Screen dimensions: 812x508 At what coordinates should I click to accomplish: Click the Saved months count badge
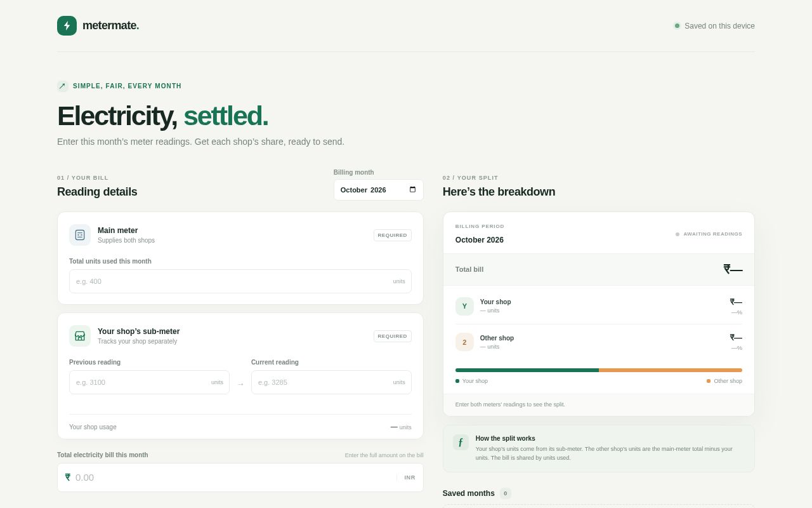pyautogui.click(x=506, y=493)
